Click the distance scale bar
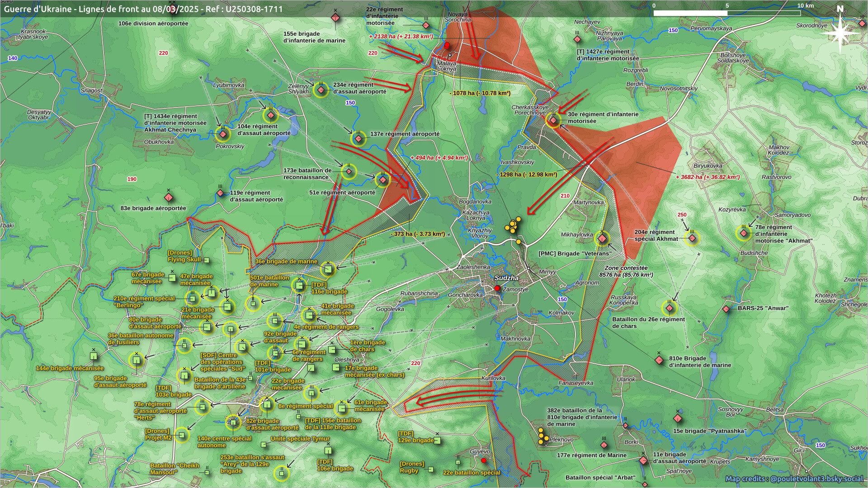This screenshot has height=488, width=868. tap(727, 13)
